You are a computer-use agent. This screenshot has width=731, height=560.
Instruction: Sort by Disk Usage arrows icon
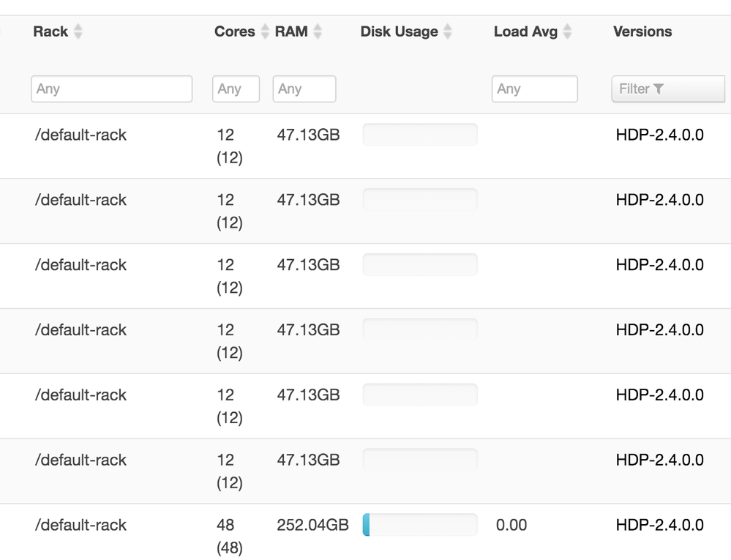pyautogui.click(x=448, y=32)
